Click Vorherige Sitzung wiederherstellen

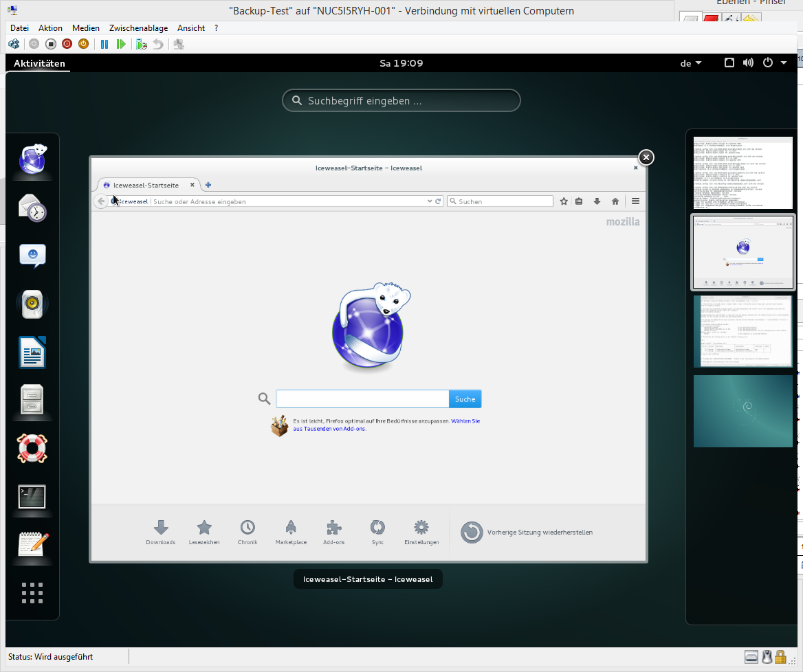click(x=527, y=533)
